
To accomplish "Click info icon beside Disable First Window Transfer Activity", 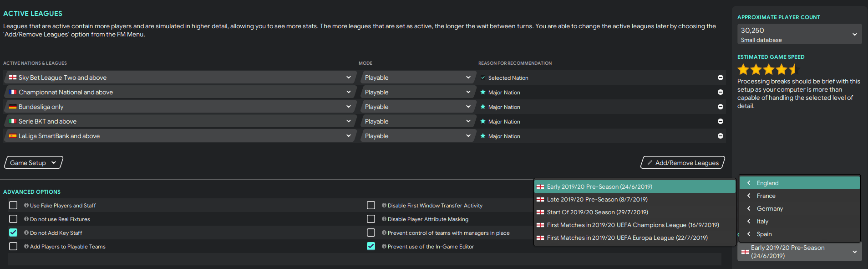I will point(384,205).
